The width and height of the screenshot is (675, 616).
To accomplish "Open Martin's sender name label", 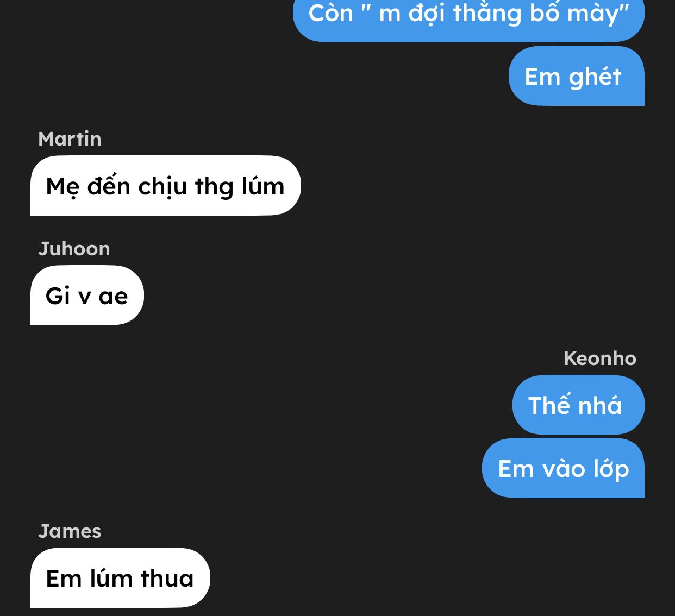I will [70, 139].
